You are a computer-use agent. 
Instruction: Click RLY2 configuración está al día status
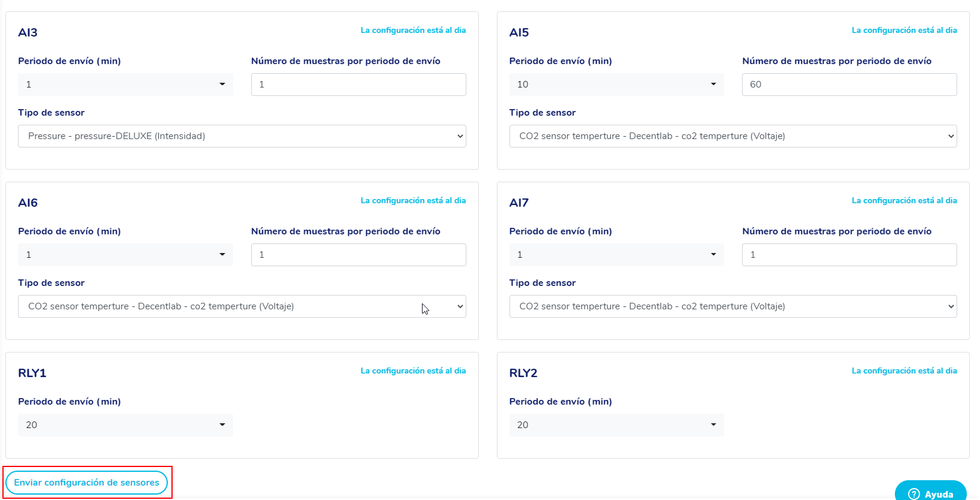point(904,371)
